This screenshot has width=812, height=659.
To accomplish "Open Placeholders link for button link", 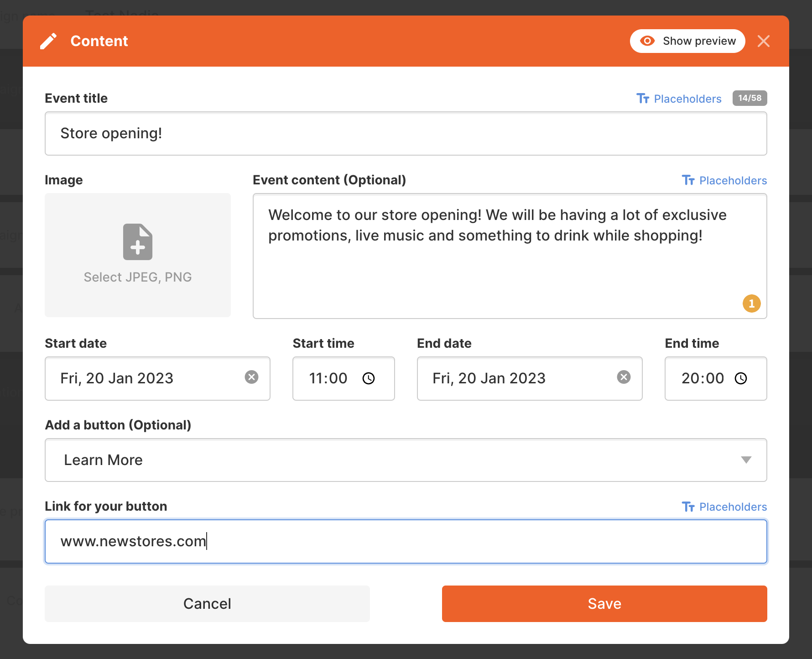I will 724,507.
